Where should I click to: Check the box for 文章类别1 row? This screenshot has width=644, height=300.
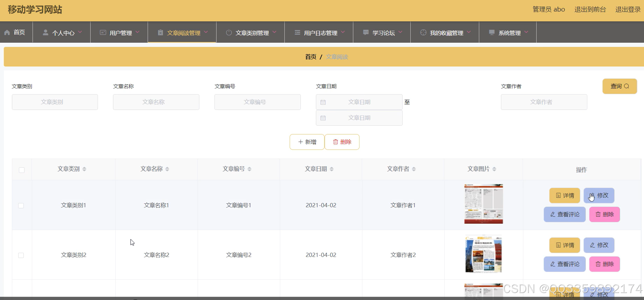21,205
